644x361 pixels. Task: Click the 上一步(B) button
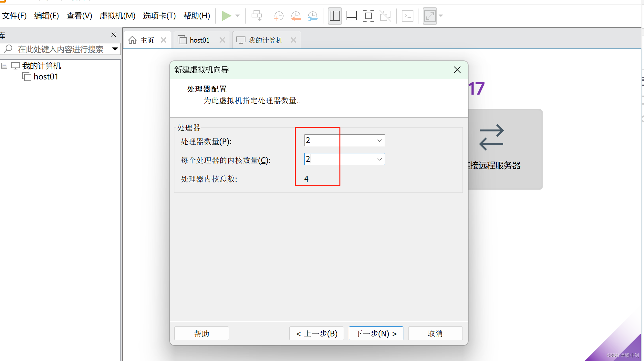pos(317,334)
